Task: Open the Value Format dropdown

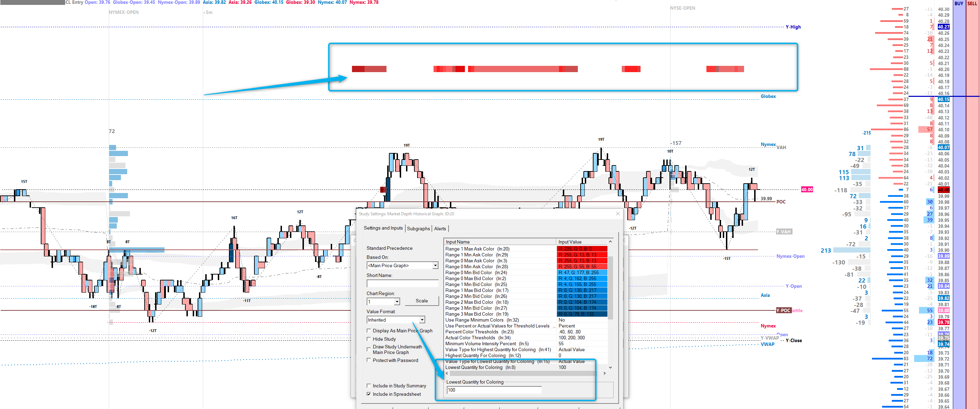Action: coord(422,320)
